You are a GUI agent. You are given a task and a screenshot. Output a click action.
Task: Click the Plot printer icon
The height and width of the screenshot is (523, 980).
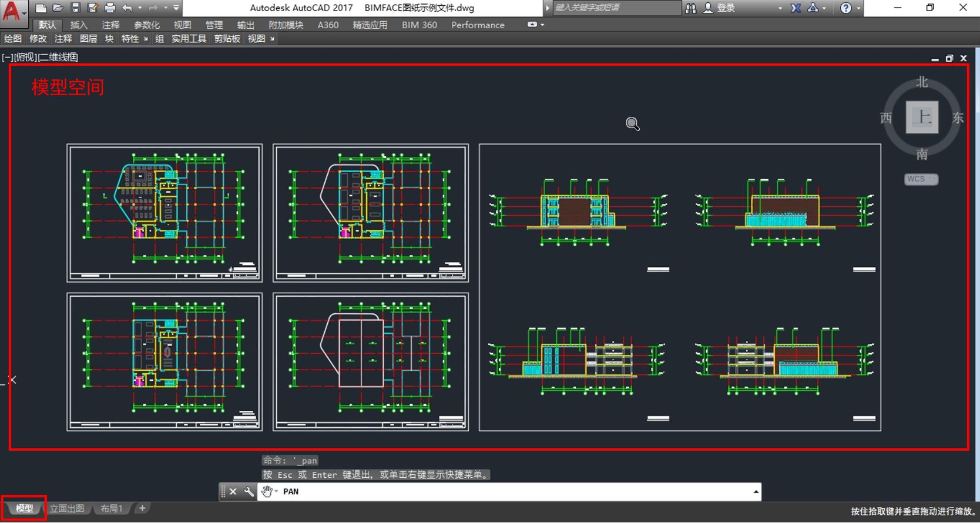[x=110, y=8]
